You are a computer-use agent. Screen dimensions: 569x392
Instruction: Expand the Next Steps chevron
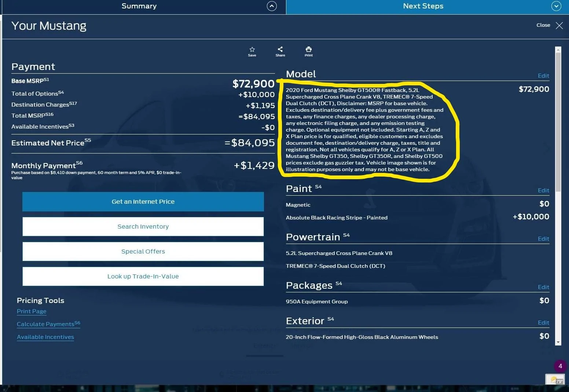[556, 6]
